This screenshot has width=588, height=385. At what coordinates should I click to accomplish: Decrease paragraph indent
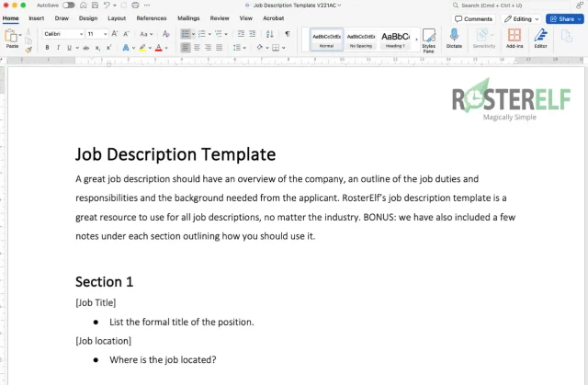[x=241, y=34]
